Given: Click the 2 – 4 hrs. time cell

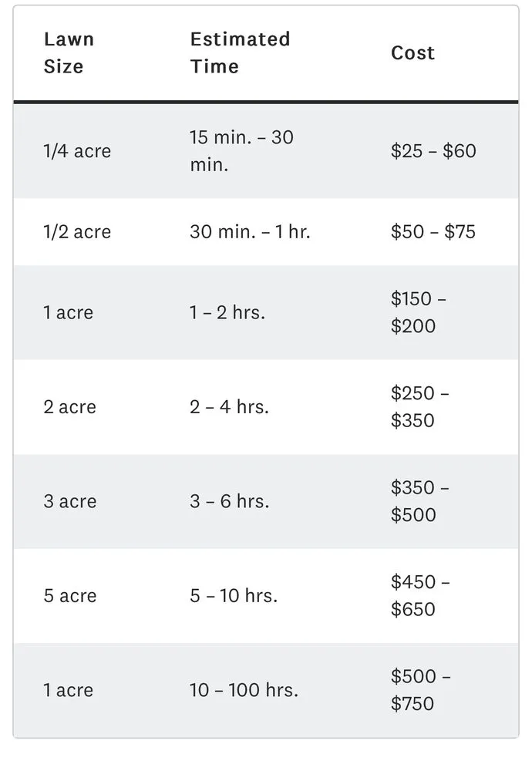Looking at the screenshot, I should (x=229, y=407).
